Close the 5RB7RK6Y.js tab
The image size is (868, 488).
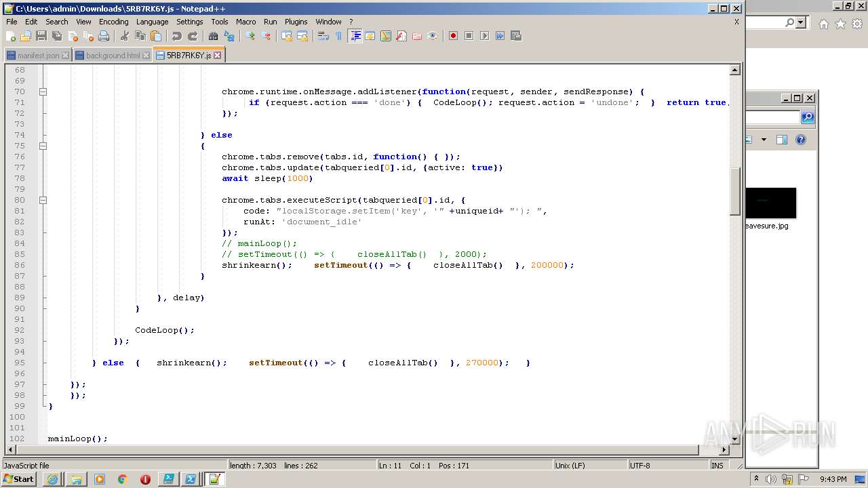(218, 56)
